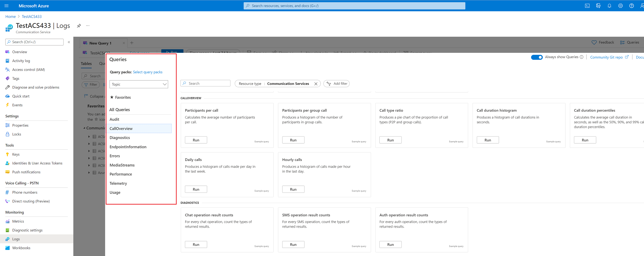Open Select query packs link
Image resolution: width=644 pixels, height=256 pixels.
(148, 72)
